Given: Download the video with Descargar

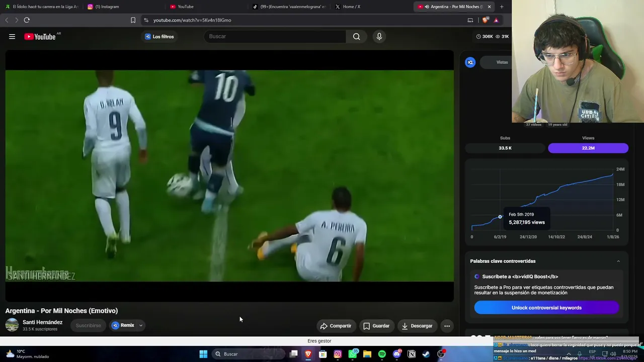Looking at the screenshot, I should pos(417,326).
